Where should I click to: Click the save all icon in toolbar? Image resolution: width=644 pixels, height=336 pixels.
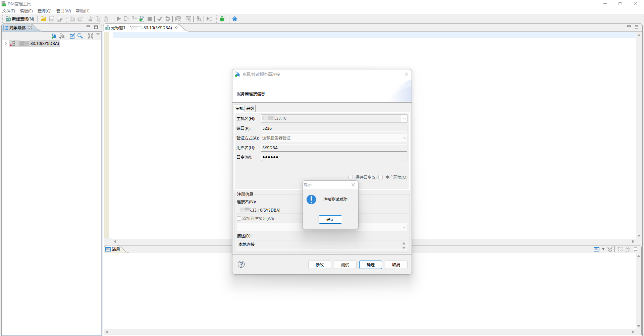point(60,19)
